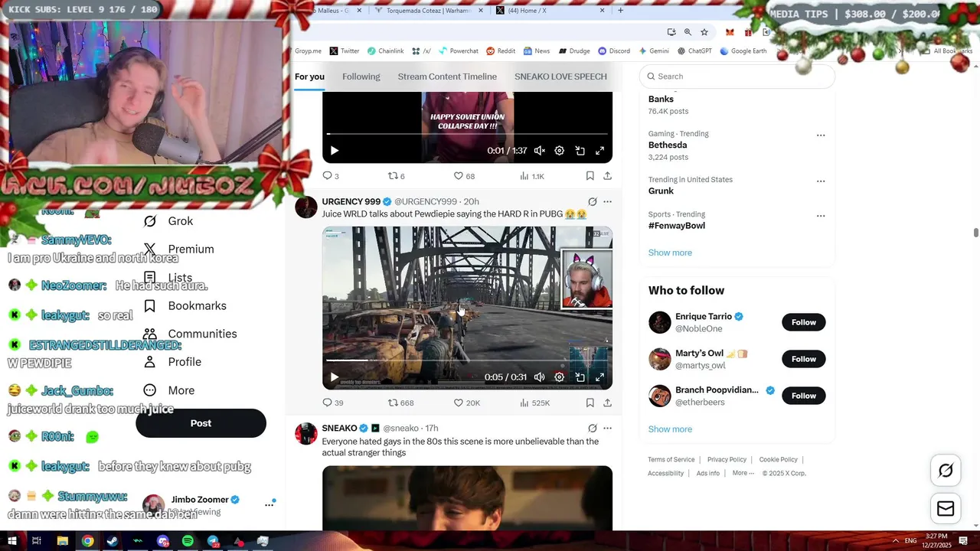This screenshot has width=980, height=551.
Task: Open more options for Bethesda trend
Action: [821, 135]
